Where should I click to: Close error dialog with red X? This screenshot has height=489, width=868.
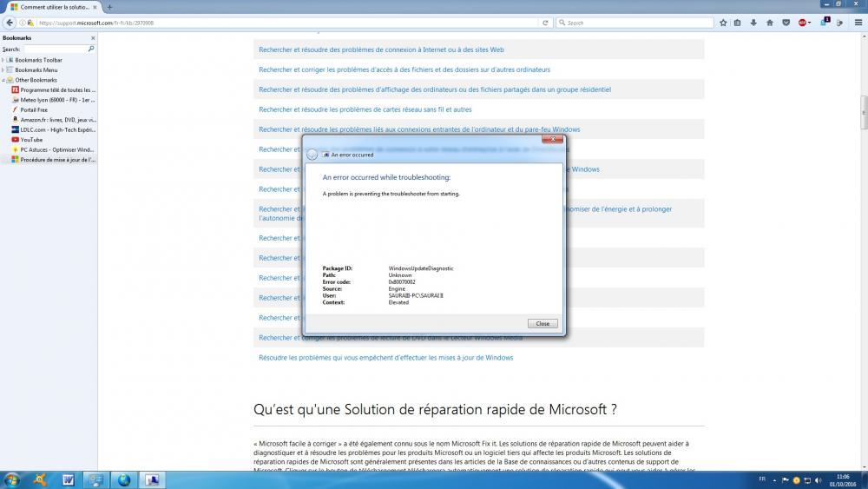point(552,139)
